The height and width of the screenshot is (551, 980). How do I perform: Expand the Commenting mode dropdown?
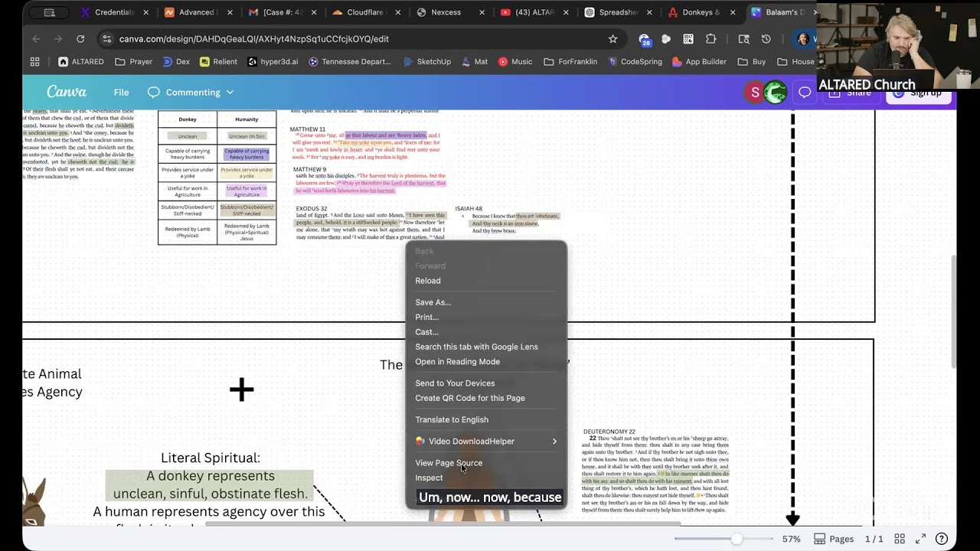(191, 93)
